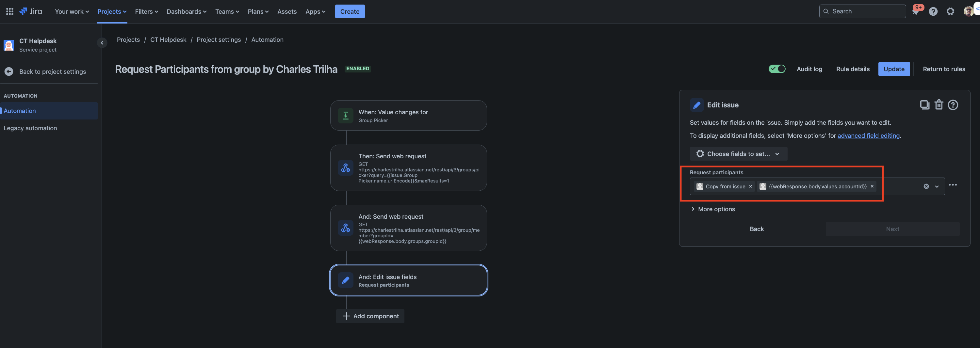Select the When: Value changes for step
980x348 pixels.
(408, 116)
